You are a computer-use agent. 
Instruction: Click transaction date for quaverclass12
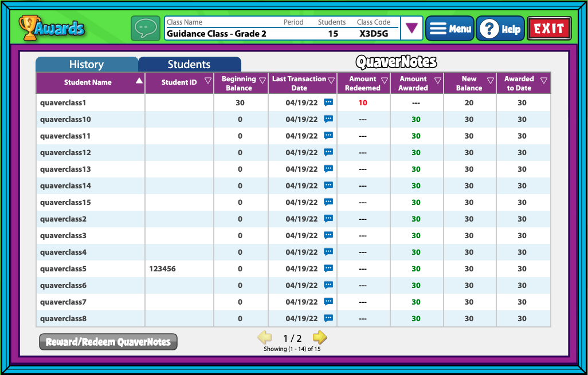[x=301, y=152]
